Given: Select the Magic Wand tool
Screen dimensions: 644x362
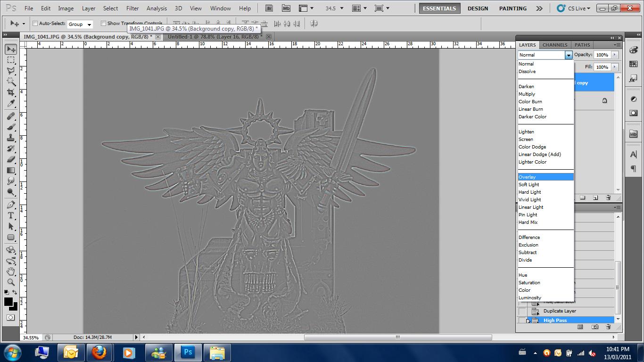Looking at the screenshot, I should tap(11, 82).
